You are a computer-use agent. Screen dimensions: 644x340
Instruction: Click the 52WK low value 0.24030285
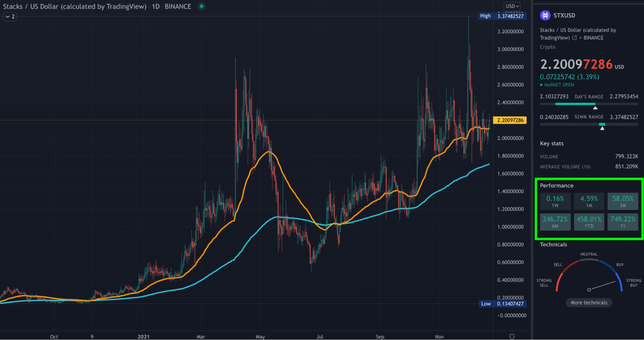click(554, 117)
